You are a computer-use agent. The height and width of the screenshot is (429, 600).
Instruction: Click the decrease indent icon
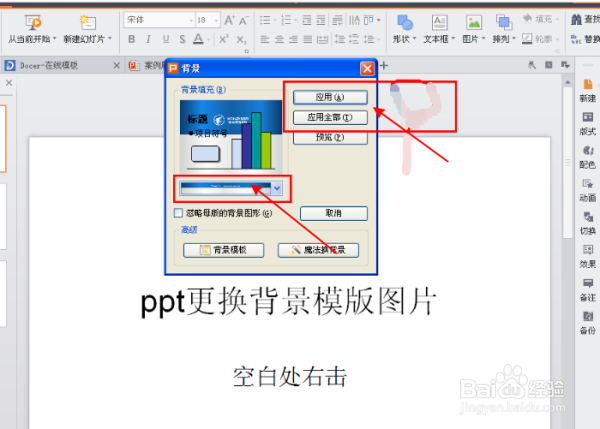click(307, 20)
